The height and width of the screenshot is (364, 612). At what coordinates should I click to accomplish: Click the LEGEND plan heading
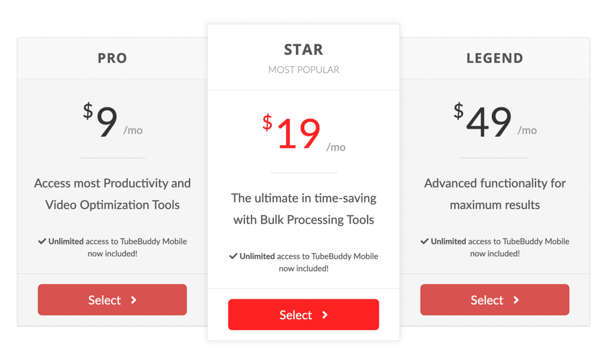coord(494,58)
